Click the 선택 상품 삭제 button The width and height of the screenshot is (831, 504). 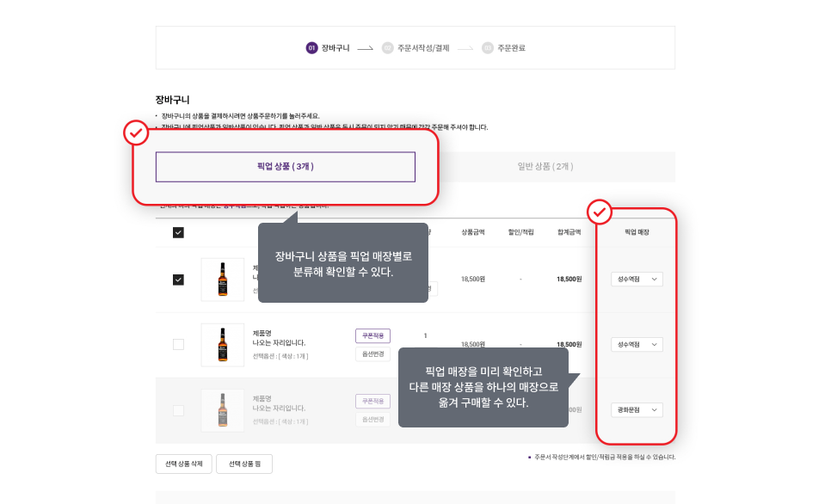click(x=184, y=464)
